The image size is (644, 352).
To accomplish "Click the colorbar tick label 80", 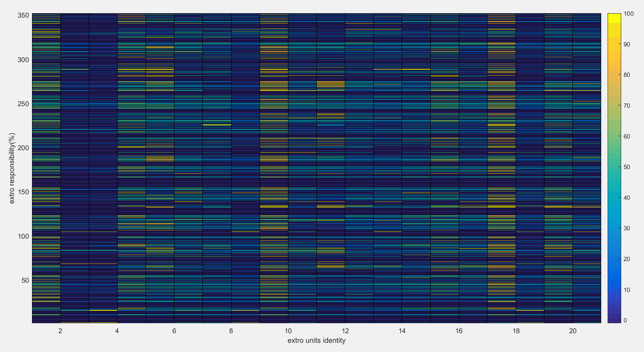I will point(627,75).
